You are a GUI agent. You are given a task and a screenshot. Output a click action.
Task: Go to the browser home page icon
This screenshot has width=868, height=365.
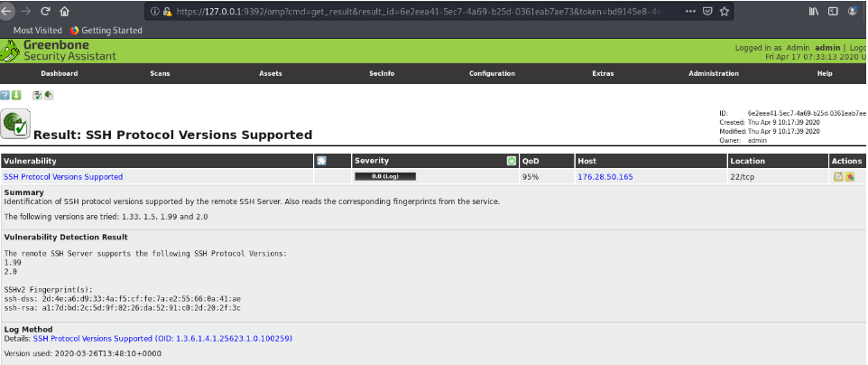(x=65, y=11)
